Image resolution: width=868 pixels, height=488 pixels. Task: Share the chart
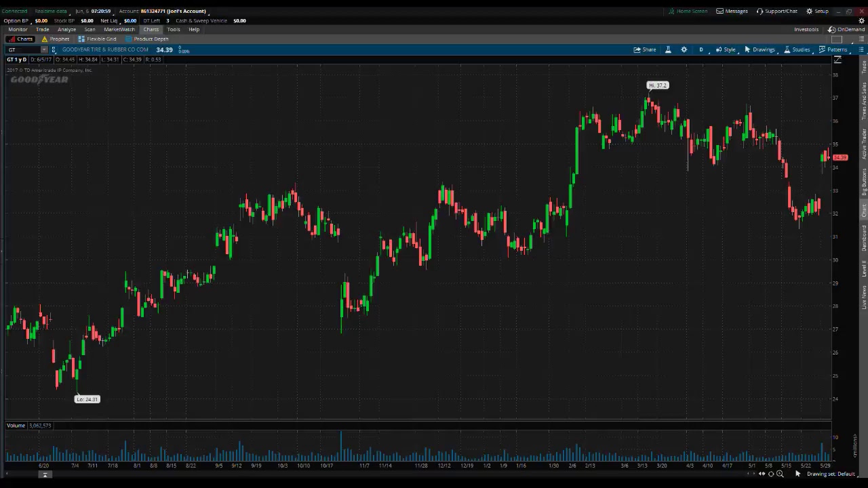pyautogui.click(x=645, y=49)
